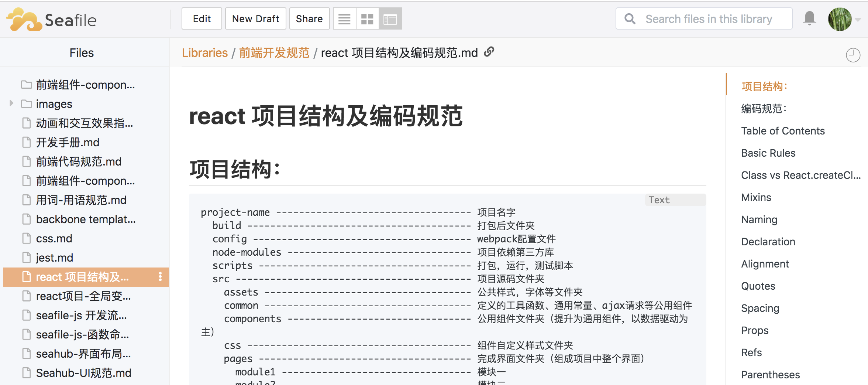Copy internal link icon beside the file name
The height and width of the screenshot is (385, 868).
(489, 52)
